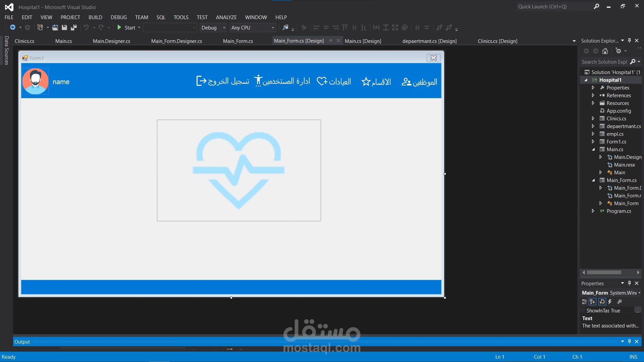The height and width of the screenshot is (362, 644).
Task: Click the Quick Launch magnifier icon
Action: tap(596, 6)
